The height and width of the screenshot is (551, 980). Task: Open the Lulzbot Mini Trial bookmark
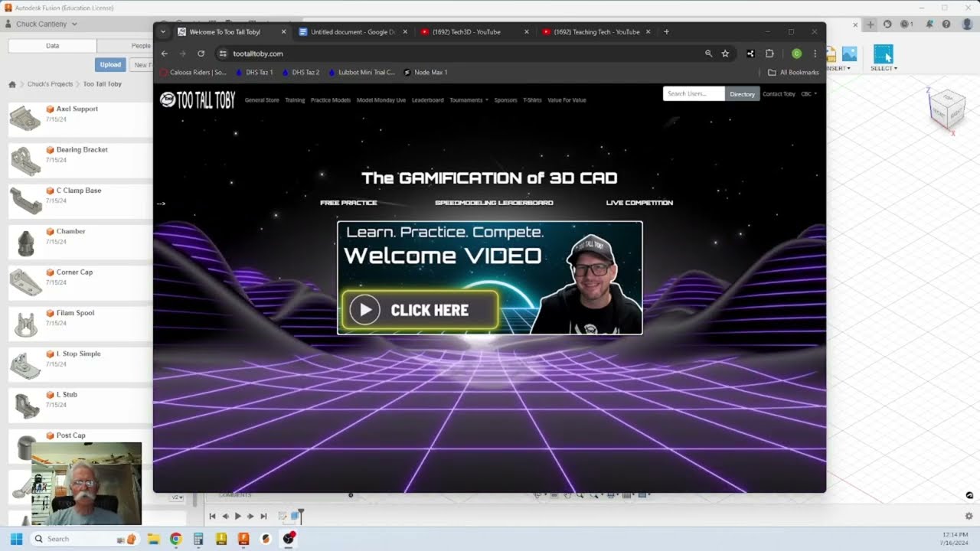(x=361, y=72)
